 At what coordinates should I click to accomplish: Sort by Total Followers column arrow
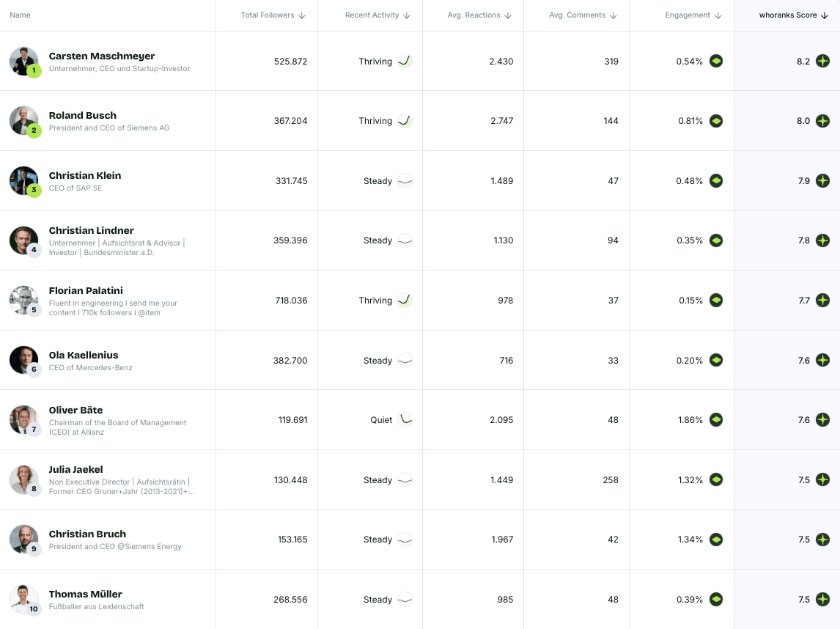(302, 15)
